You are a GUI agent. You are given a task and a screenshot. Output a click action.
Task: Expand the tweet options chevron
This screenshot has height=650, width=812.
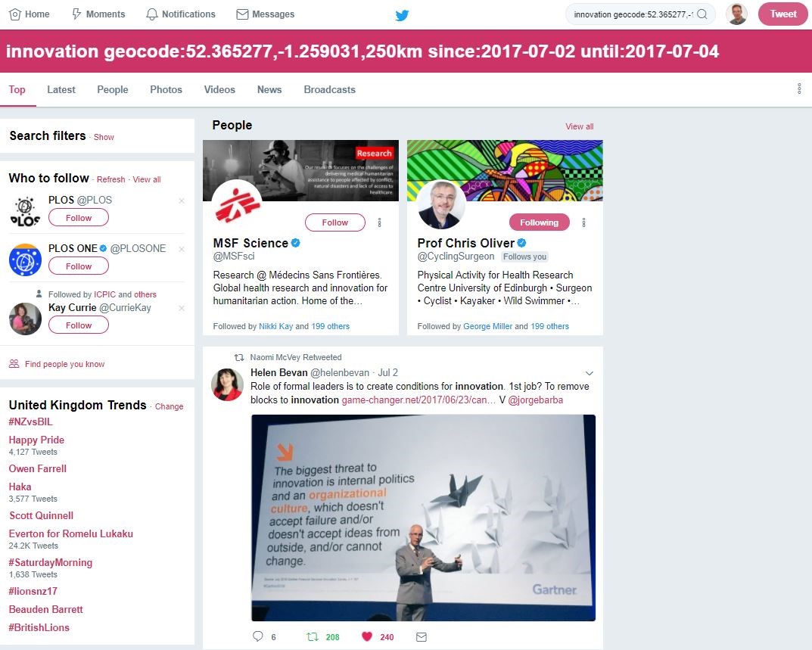[x=590, y=373]
